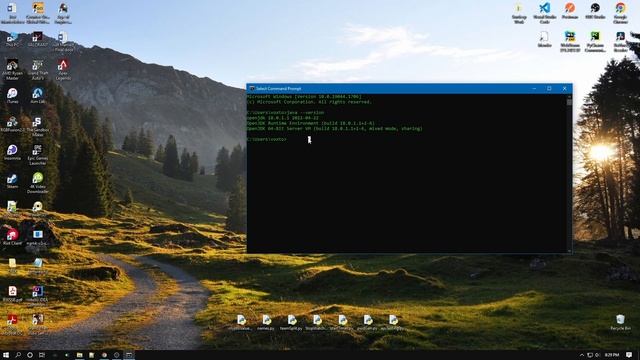Select the Startup Work desktop icon
Image resolution: width=640 pixels, height=360 pixels.
(519, 12)
